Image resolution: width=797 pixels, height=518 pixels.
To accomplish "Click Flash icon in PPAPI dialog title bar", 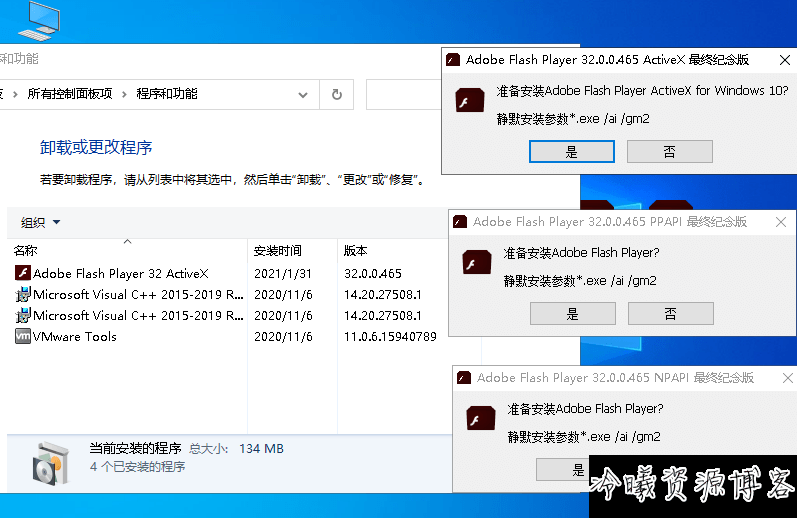I will pyautogui.click(x=460, y=222).
